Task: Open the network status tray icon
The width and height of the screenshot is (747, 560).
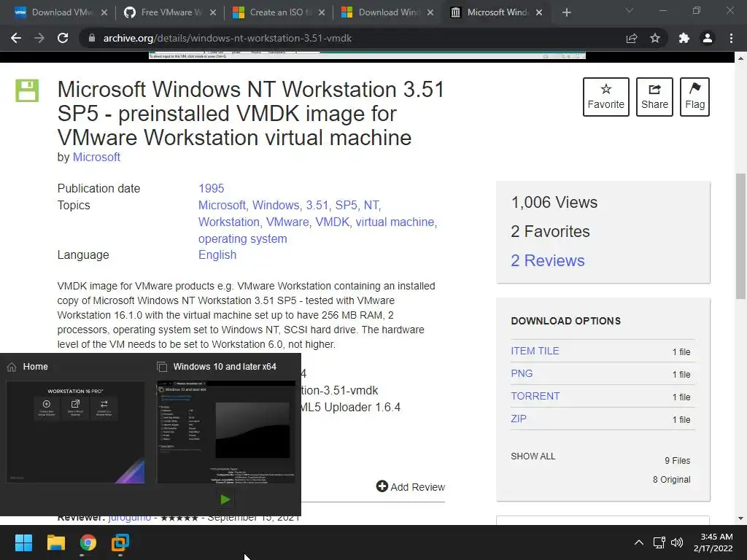Action: (x=659, y=542)
